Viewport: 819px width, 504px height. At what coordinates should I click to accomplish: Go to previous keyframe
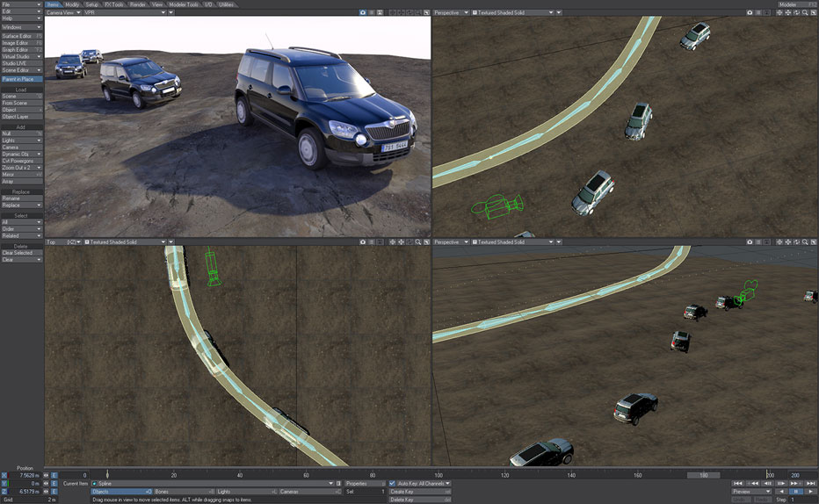pyautogui.click(x=753, y=484)
